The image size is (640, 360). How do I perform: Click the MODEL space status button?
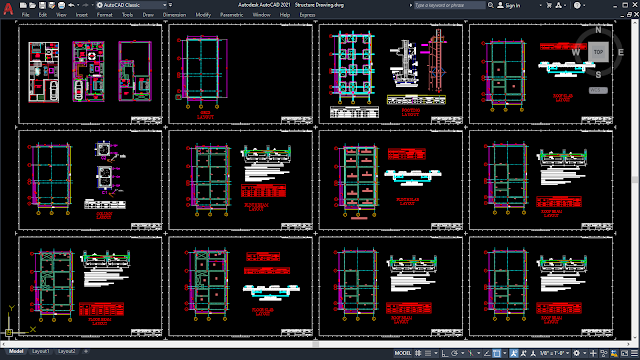[x=403, y=353]
